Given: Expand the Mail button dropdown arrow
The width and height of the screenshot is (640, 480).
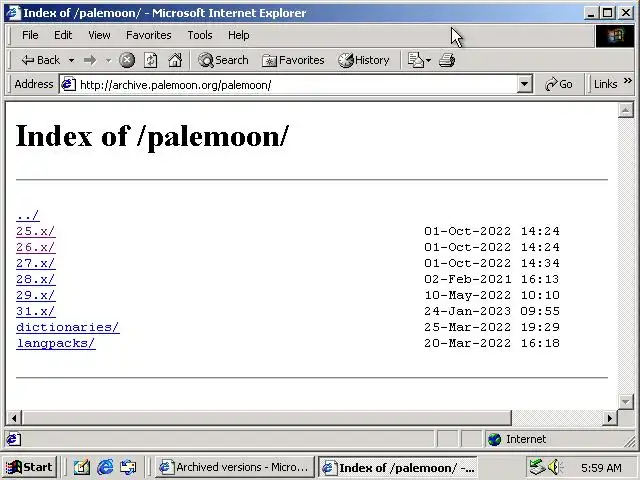Looking at the screenshot, I should tap(428, 60).
